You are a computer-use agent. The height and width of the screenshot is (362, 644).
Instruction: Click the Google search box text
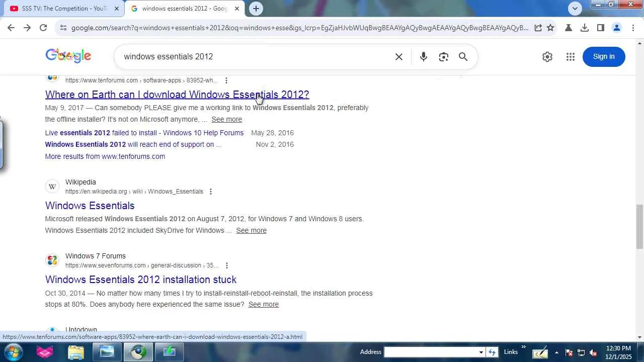[169, 56]
